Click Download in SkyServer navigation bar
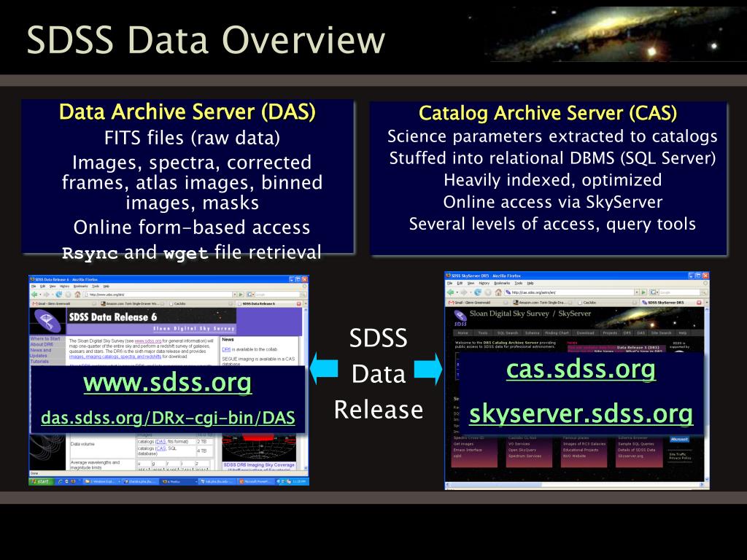Viewport: 747px width, 560px height. 586,332
